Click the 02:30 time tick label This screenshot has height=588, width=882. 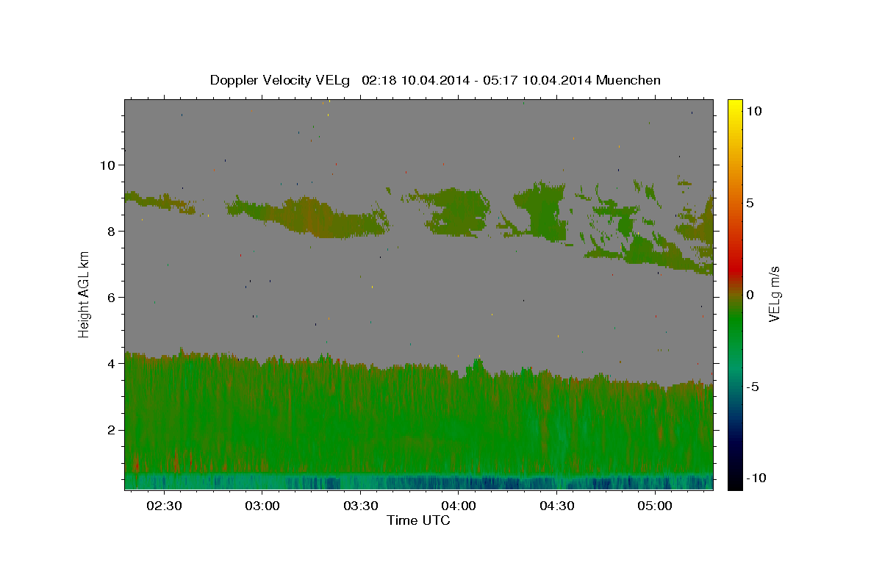pos(164,506)
